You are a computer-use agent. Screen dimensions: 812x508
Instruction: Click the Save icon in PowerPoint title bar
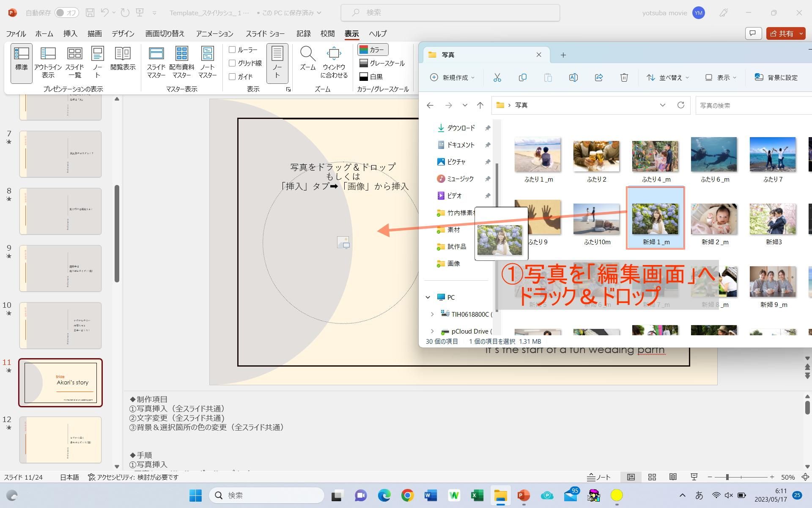click(x=90, y=13)
